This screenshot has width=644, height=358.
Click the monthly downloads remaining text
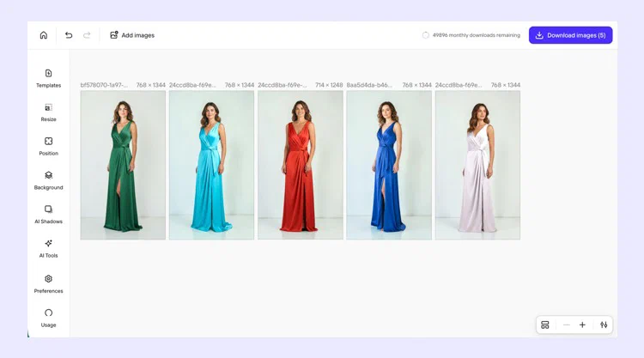pyautogui.click(x=476, y=35)
